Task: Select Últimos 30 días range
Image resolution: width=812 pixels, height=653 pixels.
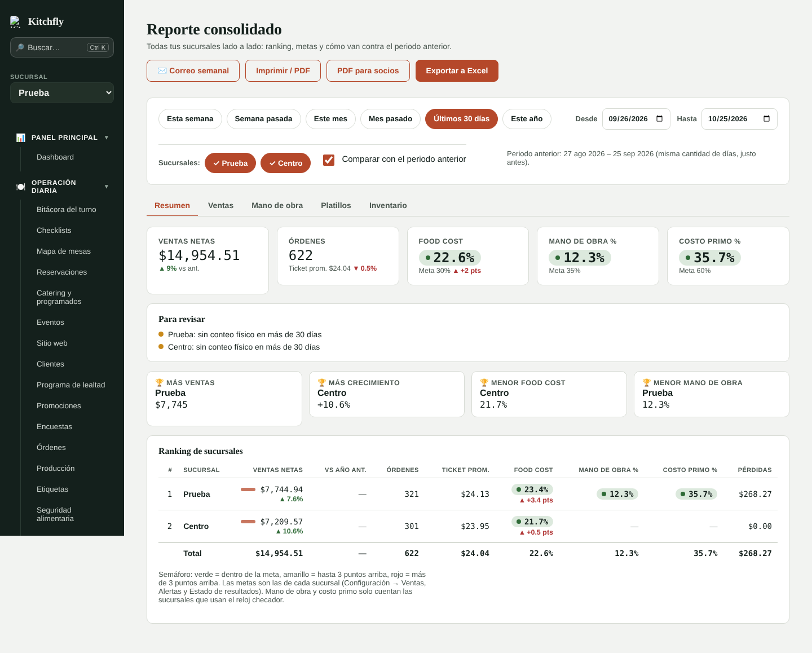Action: [461, 119]
